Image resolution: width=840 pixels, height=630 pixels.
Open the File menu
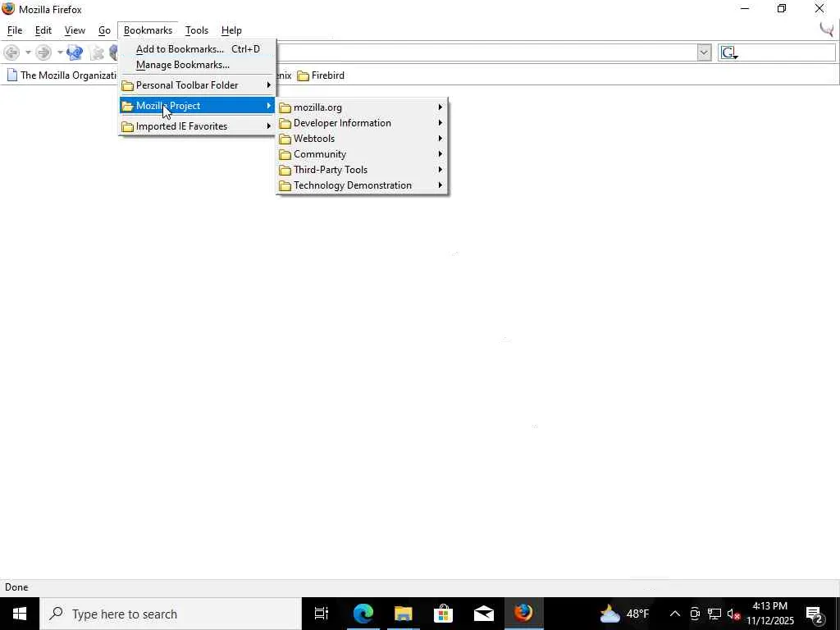point(15,30)
